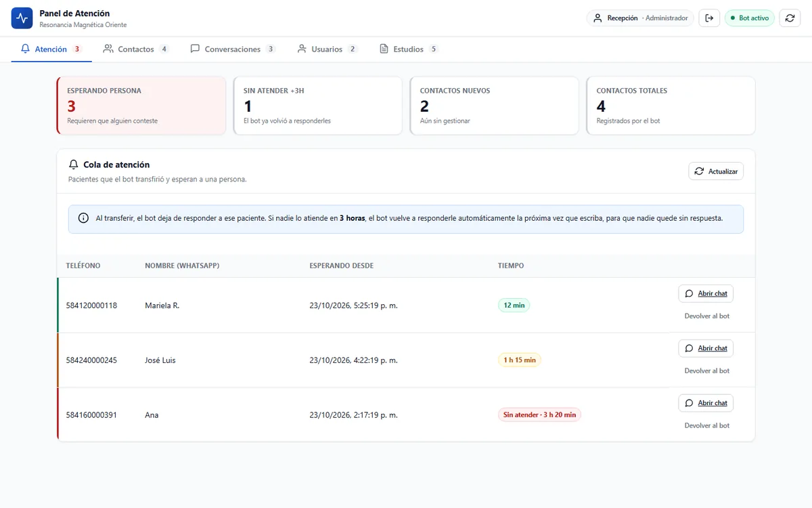The image size is (812, 508).
Task: Click the Recepción user profile icon
Action: pos(597,18)
